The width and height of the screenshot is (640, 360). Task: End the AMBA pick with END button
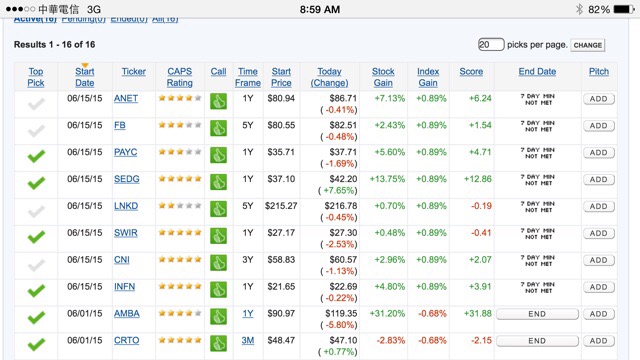[x=537, y=314]
